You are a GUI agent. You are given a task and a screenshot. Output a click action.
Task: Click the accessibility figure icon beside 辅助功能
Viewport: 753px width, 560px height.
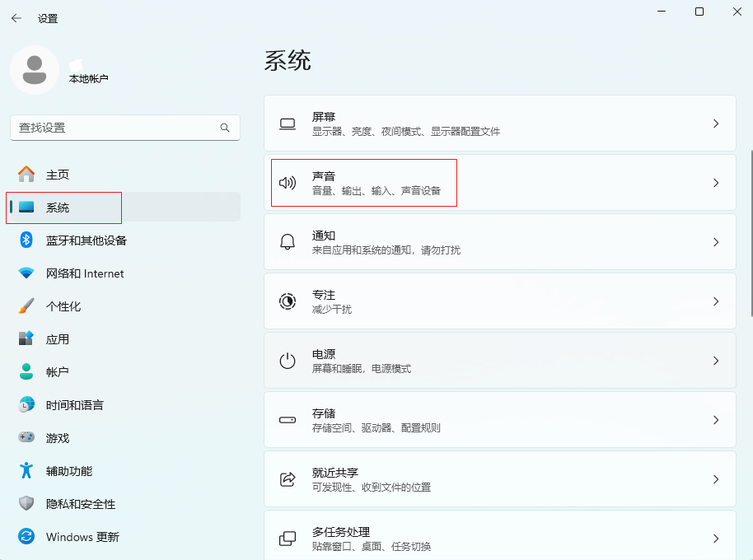point(26,470)
